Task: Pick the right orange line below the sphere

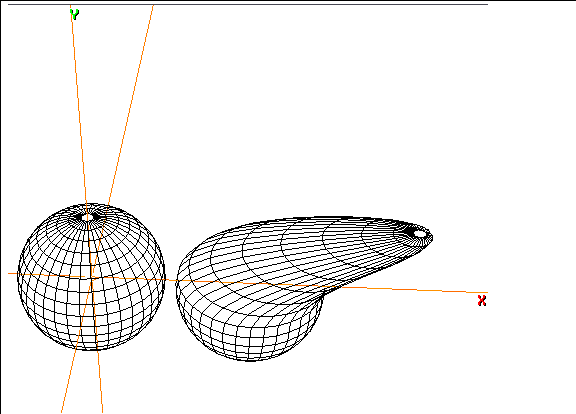Action: click(100, 382)
